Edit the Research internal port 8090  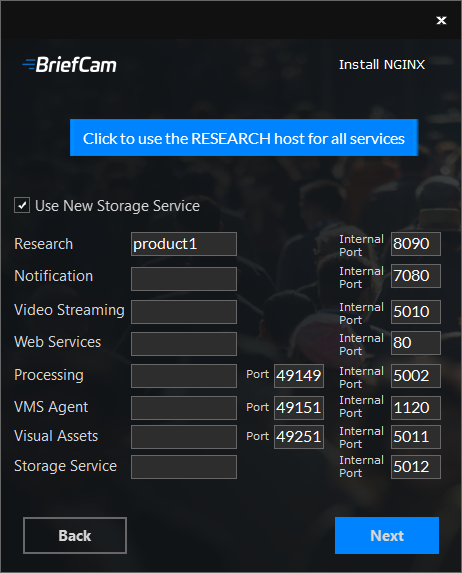pyautogui.click(x=416, y=244)
